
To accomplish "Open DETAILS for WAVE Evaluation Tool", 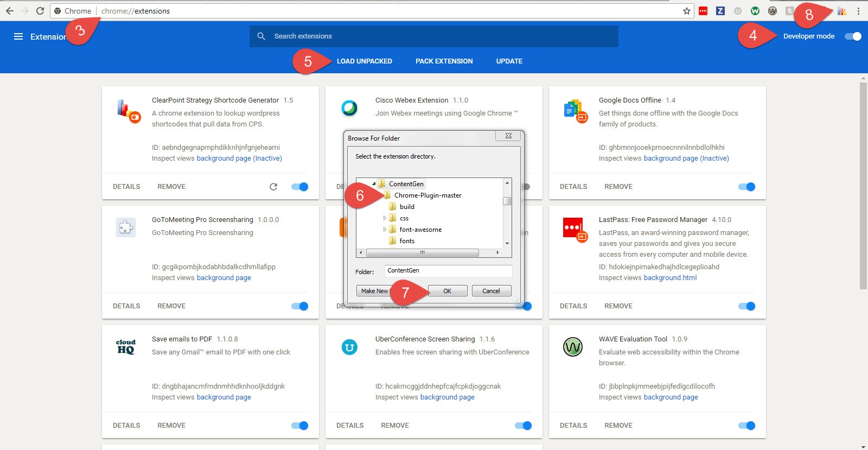I will point(573,426).
